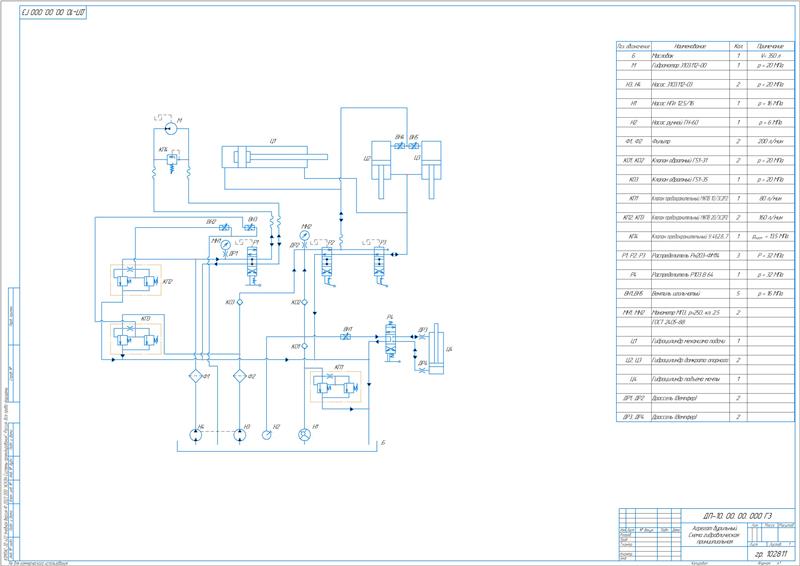Click the hydraulic motor symbol labeled М
The width and height of the screenshot is (800, 566).
pyautogui.click(x=171, y=128)
